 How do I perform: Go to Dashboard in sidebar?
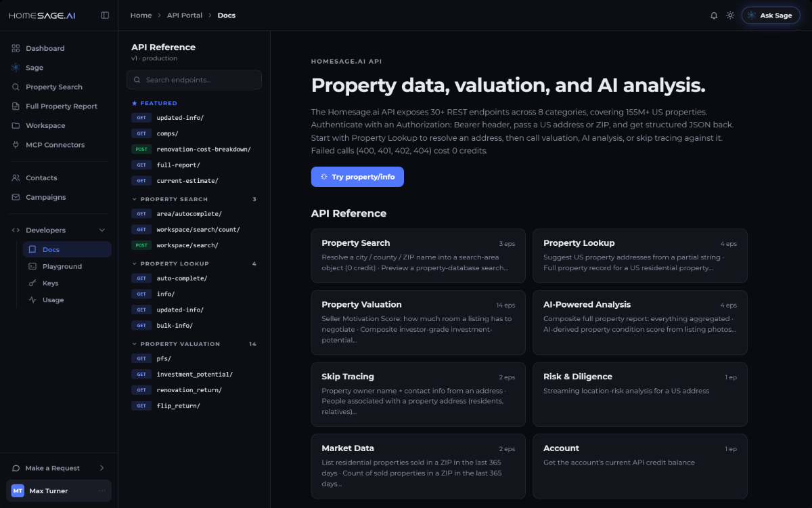coord(59,48)
